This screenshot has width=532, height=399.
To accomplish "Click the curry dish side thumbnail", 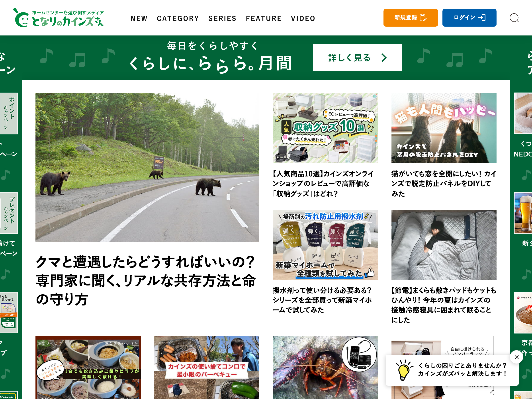I will [523, 313].
